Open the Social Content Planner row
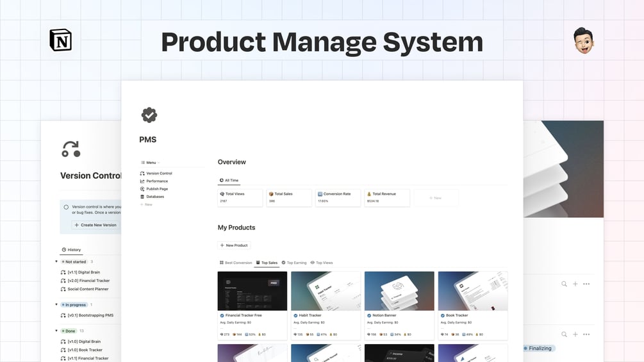Screen dimensions: 644x362 (x=84, y=289)
